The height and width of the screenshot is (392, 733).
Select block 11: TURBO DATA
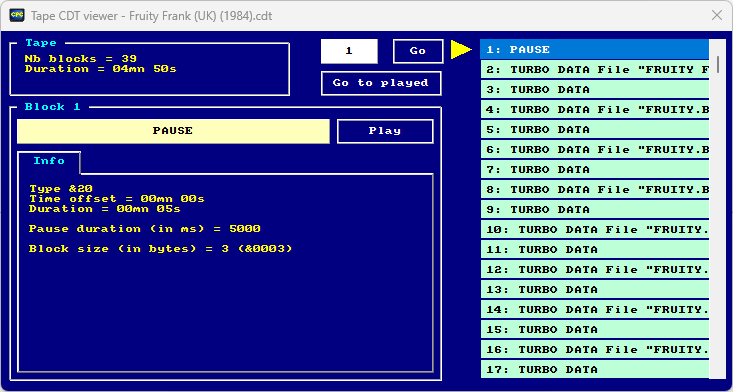pyautogui.click(x=595, y=250)
